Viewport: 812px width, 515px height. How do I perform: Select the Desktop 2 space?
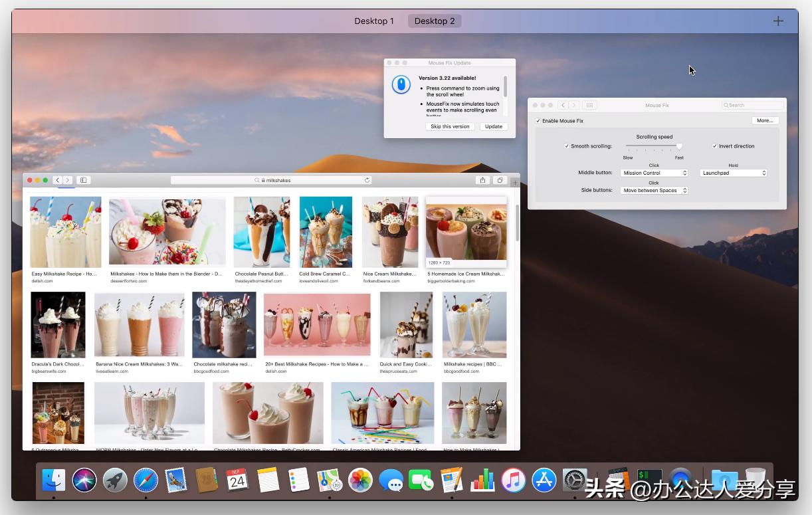tap(435, 21)
